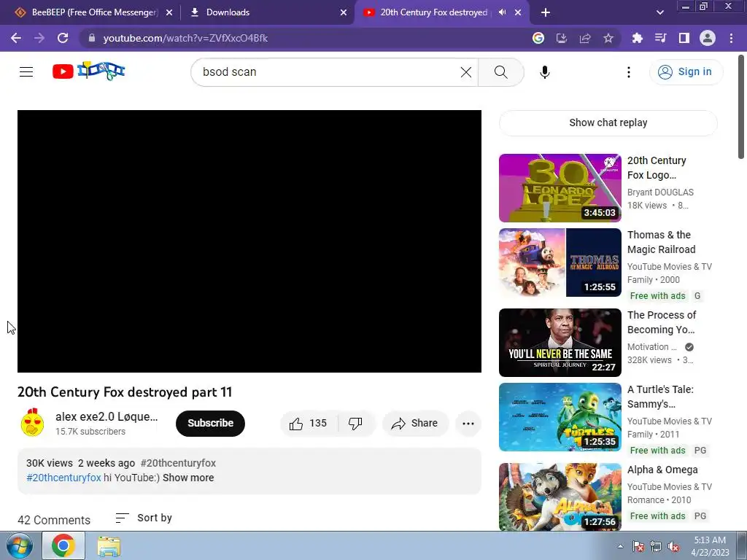This screenshot has width=747, height=560.
Task: Reload the page
Action: point(63,38)
